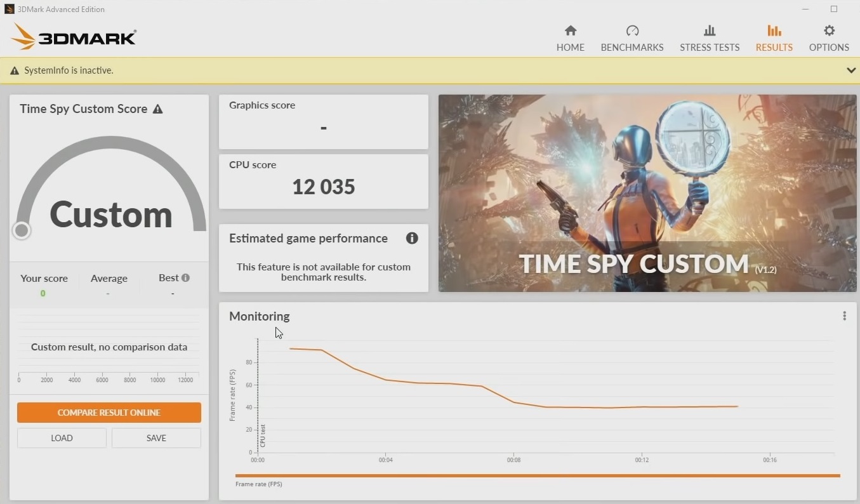Expand the SystemInfo inactive warning banner
Viewport: 860px width, 504px height.
[851, 70]
